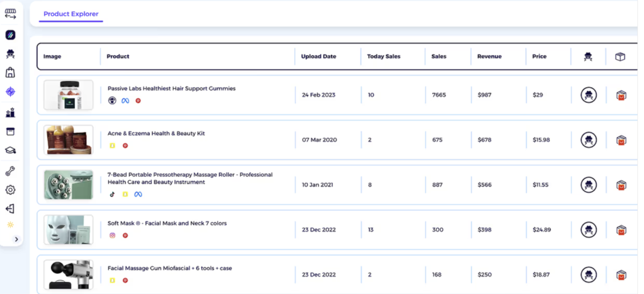This screenshot has width=644, height=294.
Task: Click the Snapchat icon under the Massage Roller
Action: point(125,194)
